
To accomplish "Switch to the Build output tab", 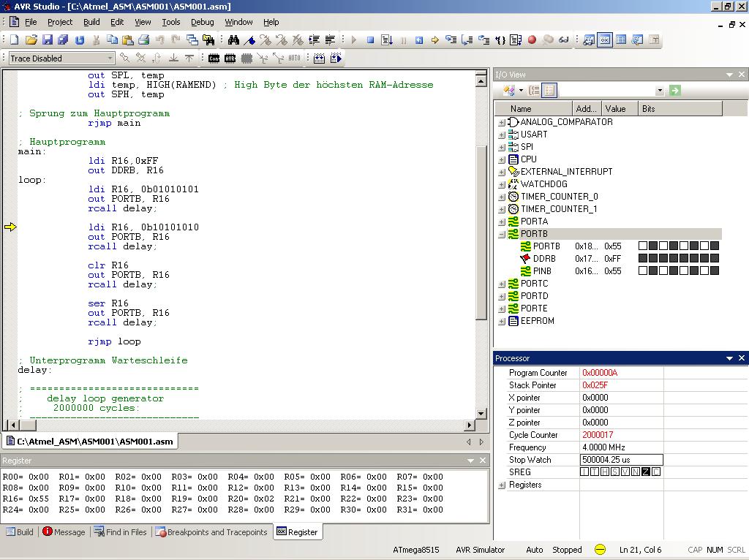I will coord(20,531).
